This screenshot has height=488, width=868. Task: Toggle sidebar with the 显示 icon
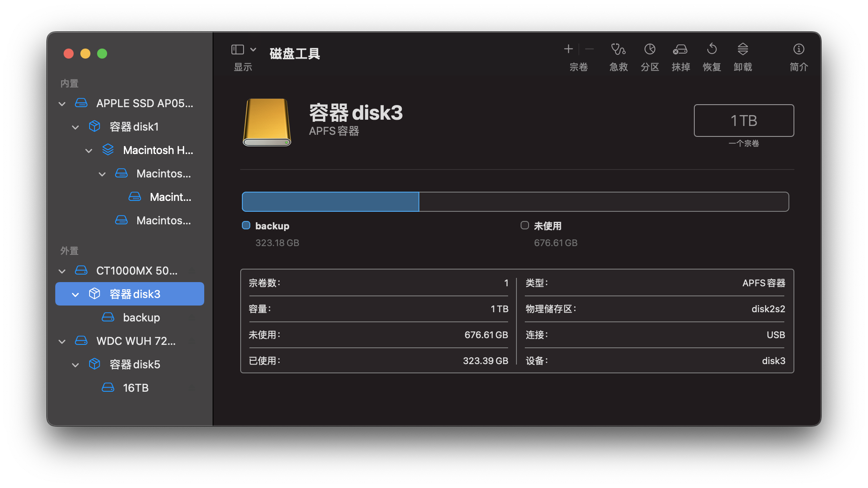click(x=238, y=49)
